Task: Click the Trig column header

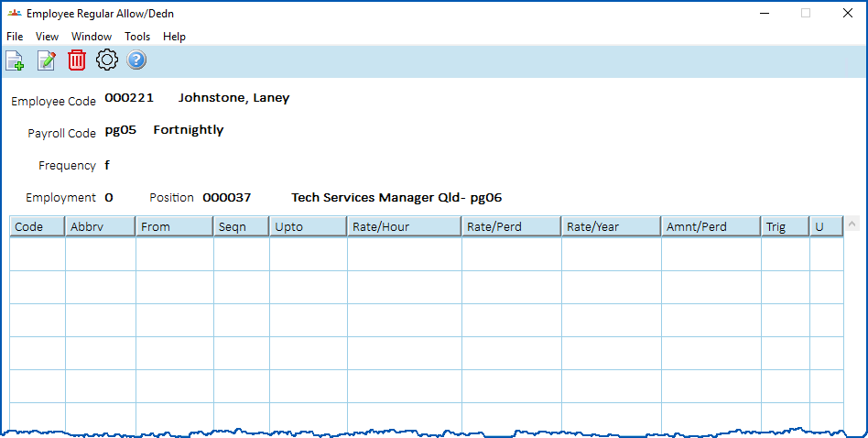Action: (x=786, y=226)
